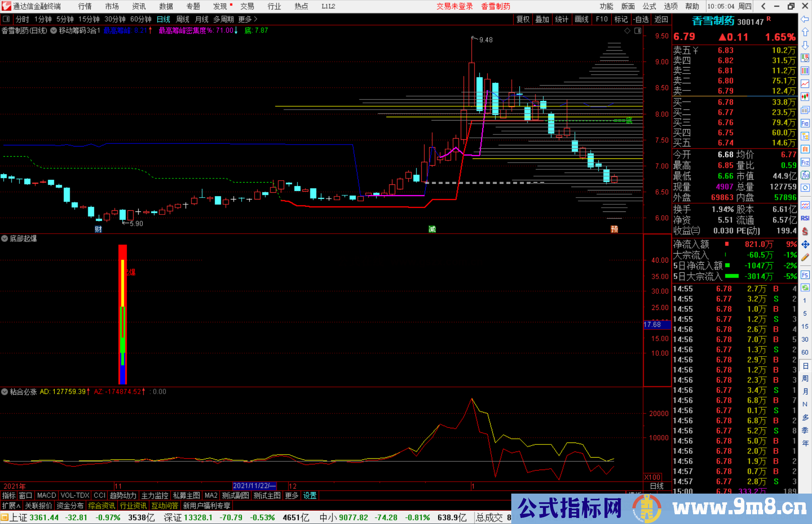This screenshot has width=812, height=524.
Task: Click the 复权 toolbar button
Action: 523,19
